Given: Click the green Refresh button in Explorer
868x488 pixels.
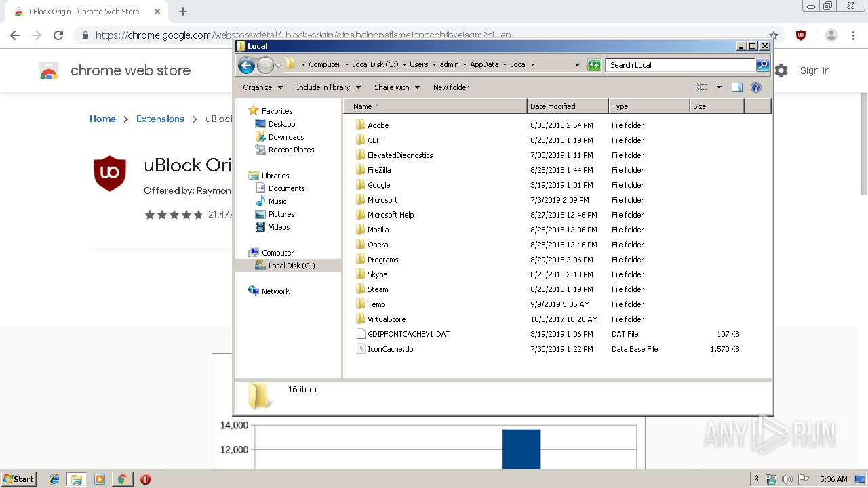Looking at the screenshot, I should (594, 65).
